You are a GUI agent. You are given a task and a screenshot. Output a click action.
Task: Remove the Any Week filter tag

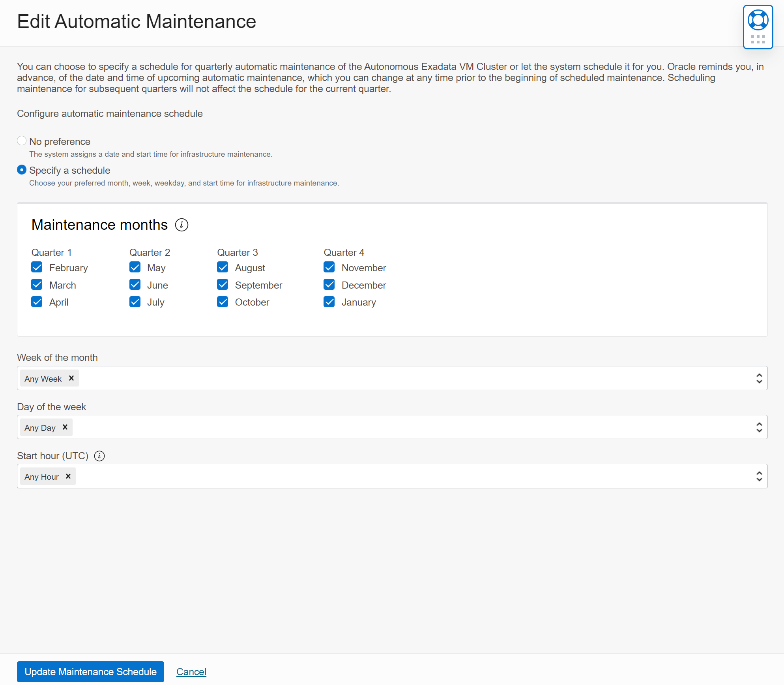point(71,378)
